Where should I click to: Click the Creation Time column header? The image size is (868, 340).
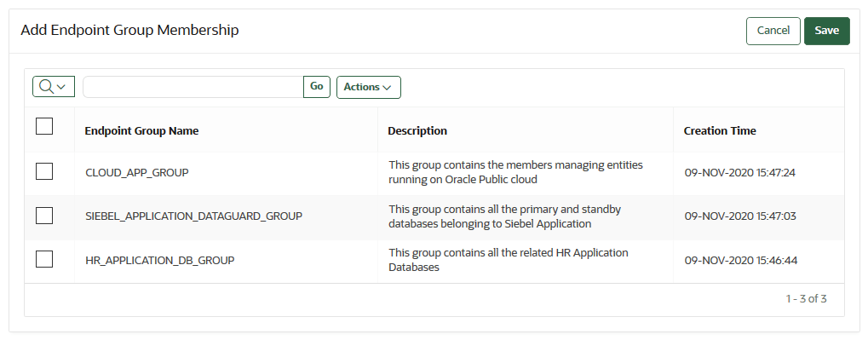tap(720, 131)
